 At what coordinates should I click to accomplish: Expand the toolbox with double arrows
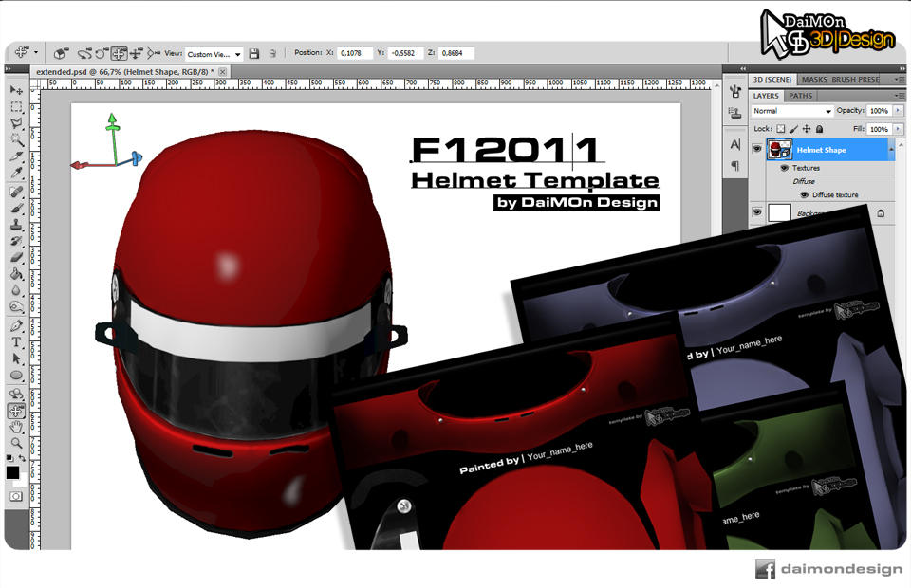pos(9,69)
